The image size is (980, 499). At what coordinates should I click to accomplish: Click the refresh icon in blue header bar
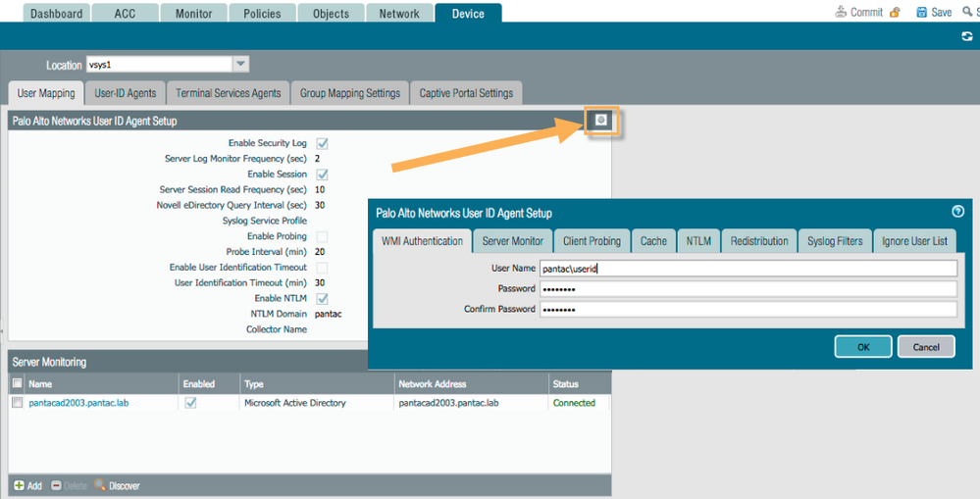(x=967, y=37)
